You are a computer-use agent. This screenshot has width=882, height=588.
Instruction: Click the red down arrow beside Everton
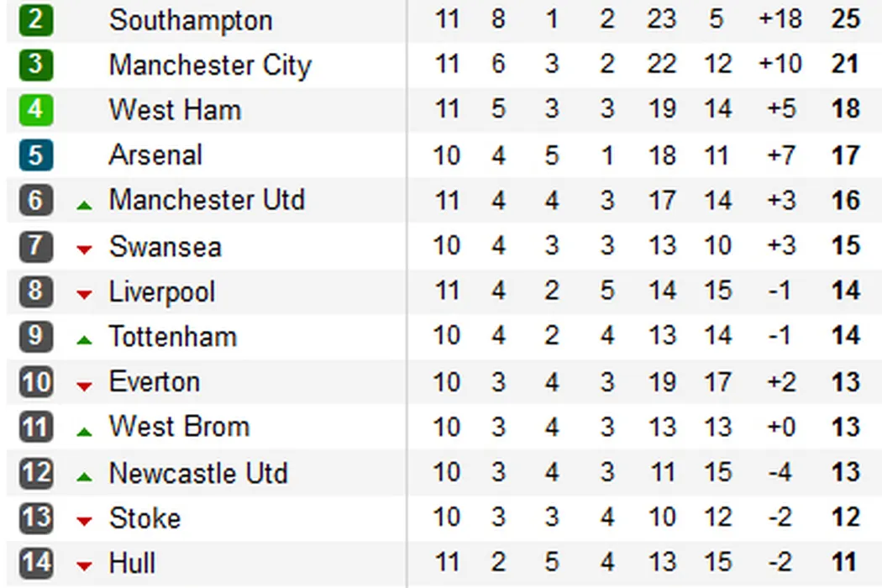pos(84,386)
